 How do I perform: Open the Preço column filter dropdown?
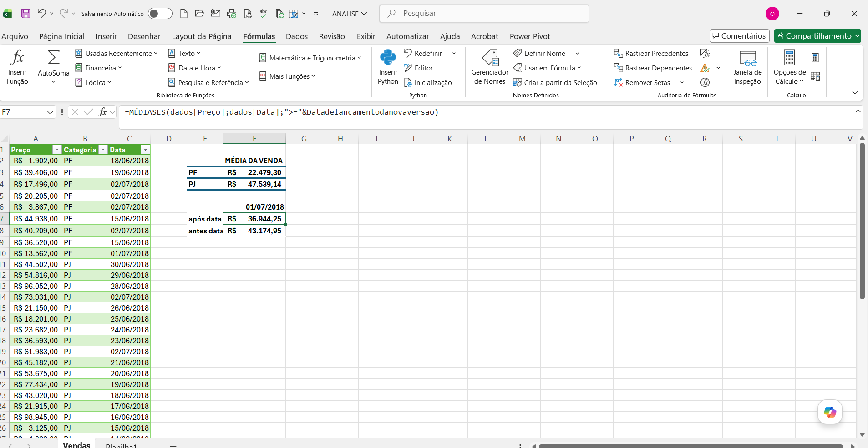pyautogui.click(x=57, y=150)
